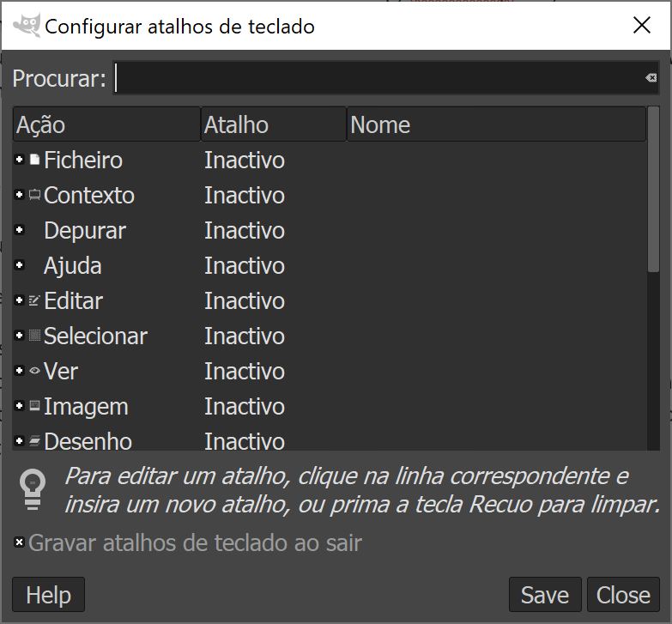Click the Save button

coord(545,595)
